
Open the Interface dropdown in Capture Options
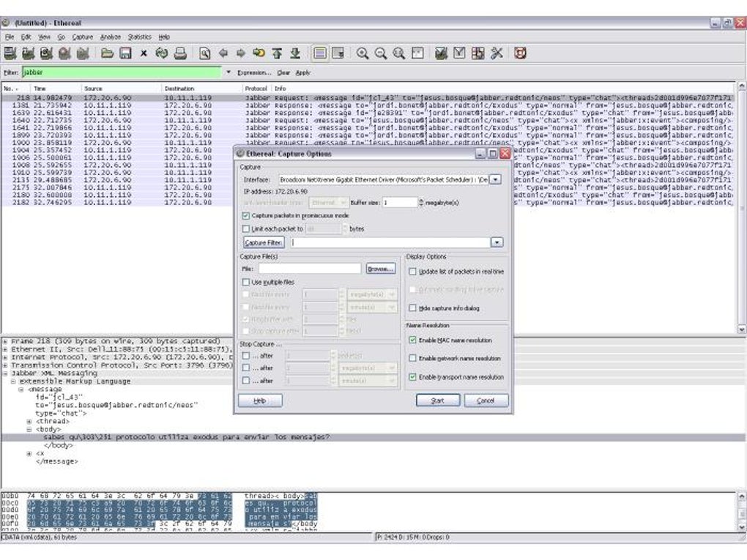coord(496,179)
